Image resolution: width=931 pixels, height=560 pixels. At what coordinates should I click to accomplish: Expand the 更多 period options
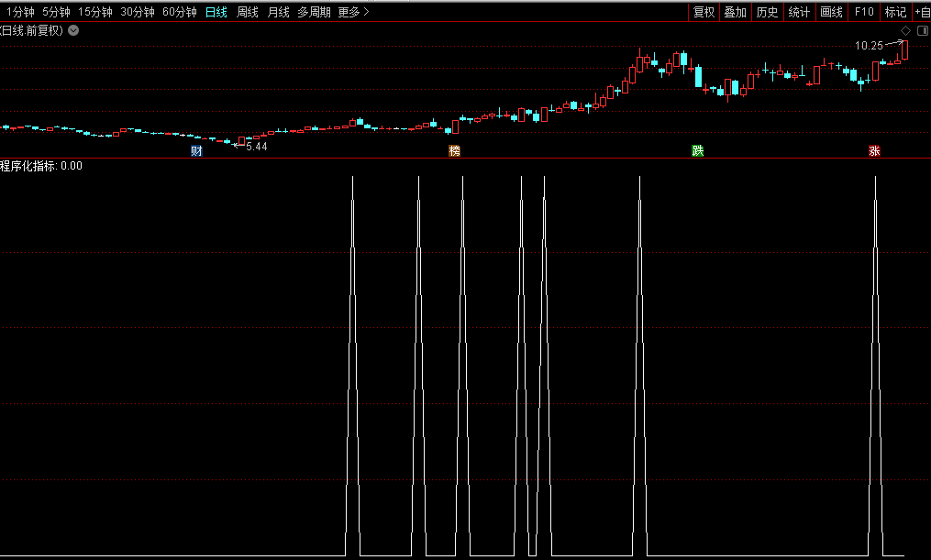tap(353, 12)
